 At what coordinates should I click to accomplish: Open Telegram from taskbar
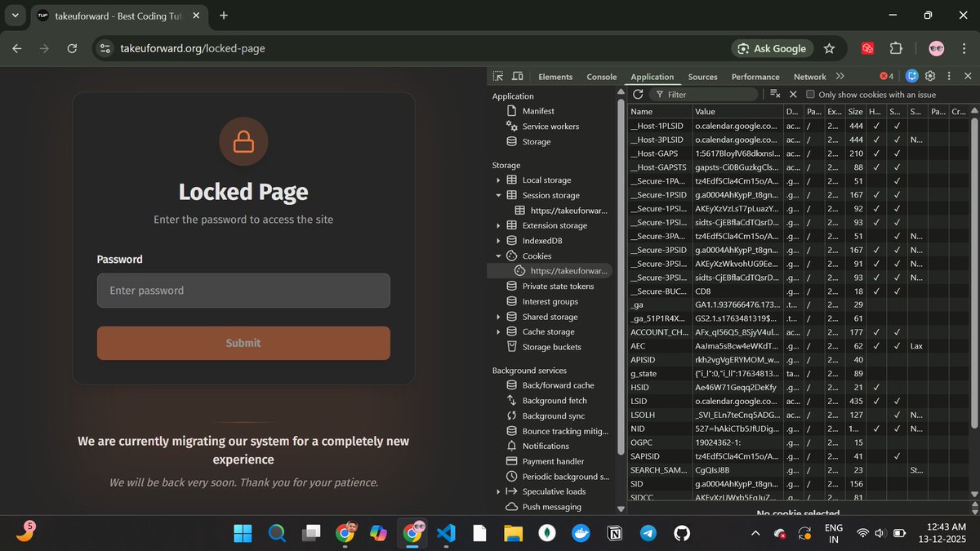[x=647, y=533]
